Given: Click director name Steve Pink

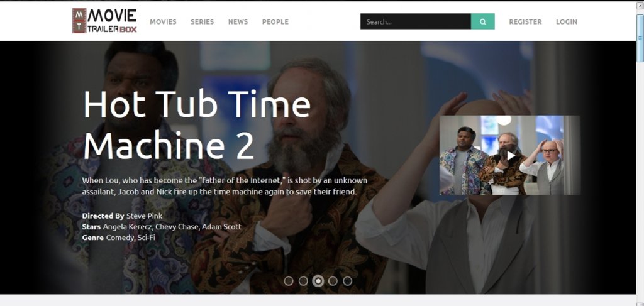Looking at the screenshot, I should 144,216.
